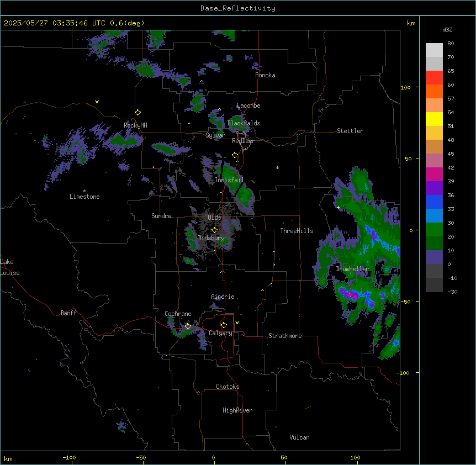Viewport: 476px width, 465px height.
Task: Click the yellow diamond marker beside RockyMH
Action: [x=138, y=113]
